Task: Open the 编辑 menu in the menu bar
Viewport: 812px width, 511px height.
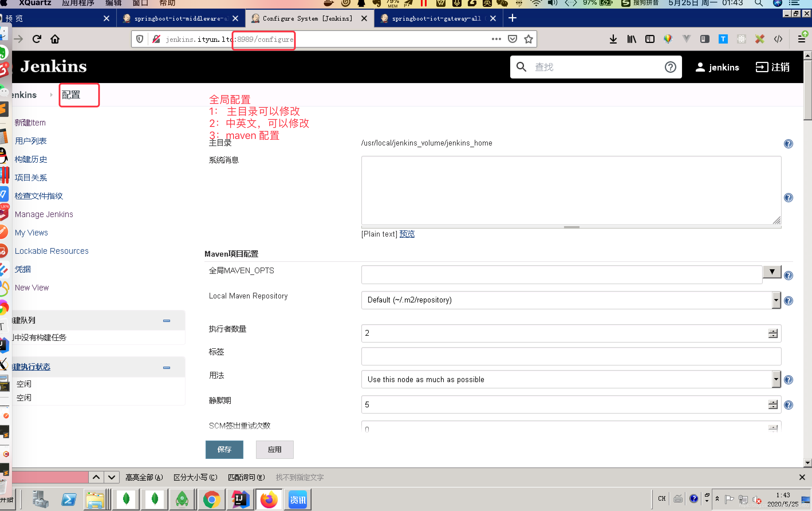Action: point(113,3)
